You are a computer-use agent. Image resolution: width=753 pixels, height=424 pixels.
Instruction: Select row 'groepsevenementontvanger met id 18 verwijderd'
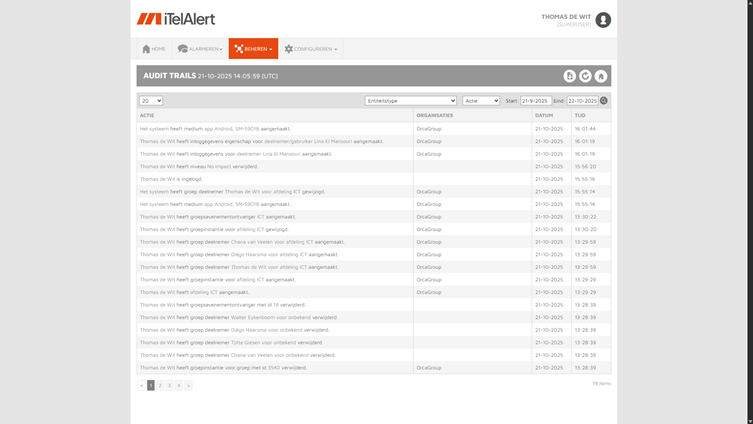click(x=374, y=305)
